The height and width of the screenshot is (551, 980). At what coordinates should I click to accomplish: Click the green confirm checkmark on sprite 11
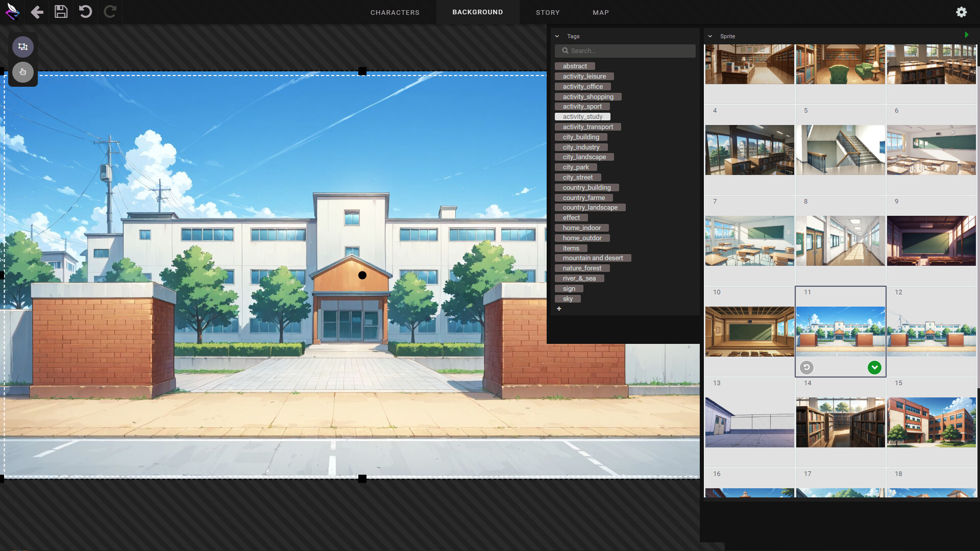pyautogui.click(x=874, y=367)
